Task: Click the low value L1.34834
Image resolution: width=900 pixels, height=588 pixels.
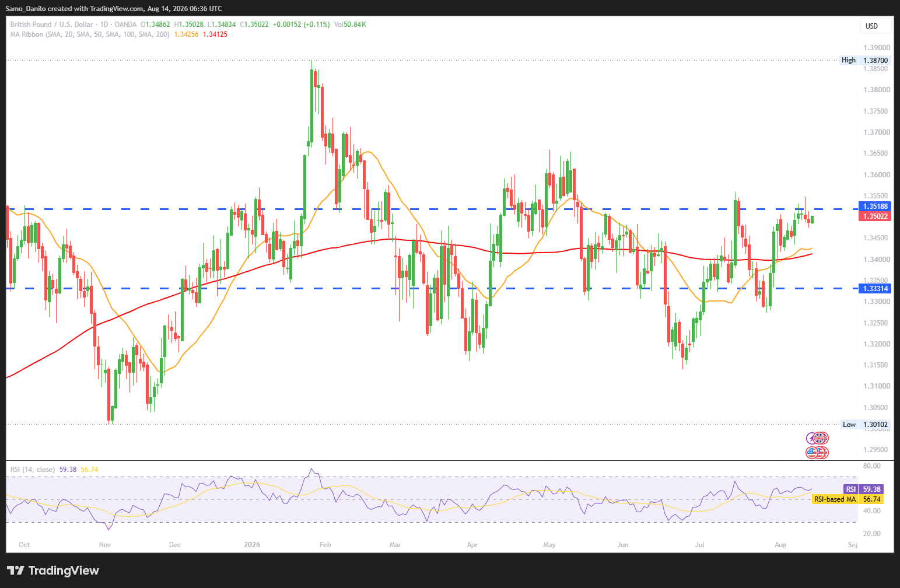Action: point(222,24)
